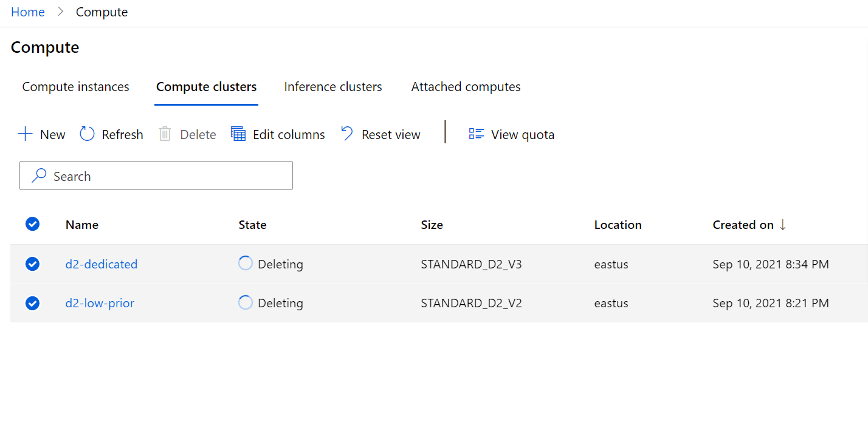Open View quota
The width and height of the screenshot is (868, 436).
pyautogui.click(x=477, y=134)
